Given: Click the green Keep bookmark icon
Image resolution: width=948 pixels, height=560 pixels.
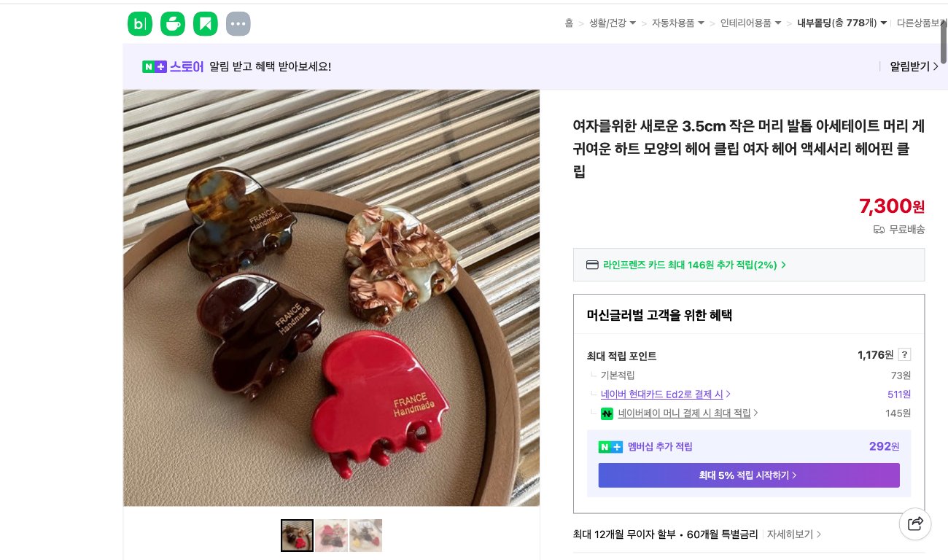Looking at the screenshot, I should [x=205, y=23].
